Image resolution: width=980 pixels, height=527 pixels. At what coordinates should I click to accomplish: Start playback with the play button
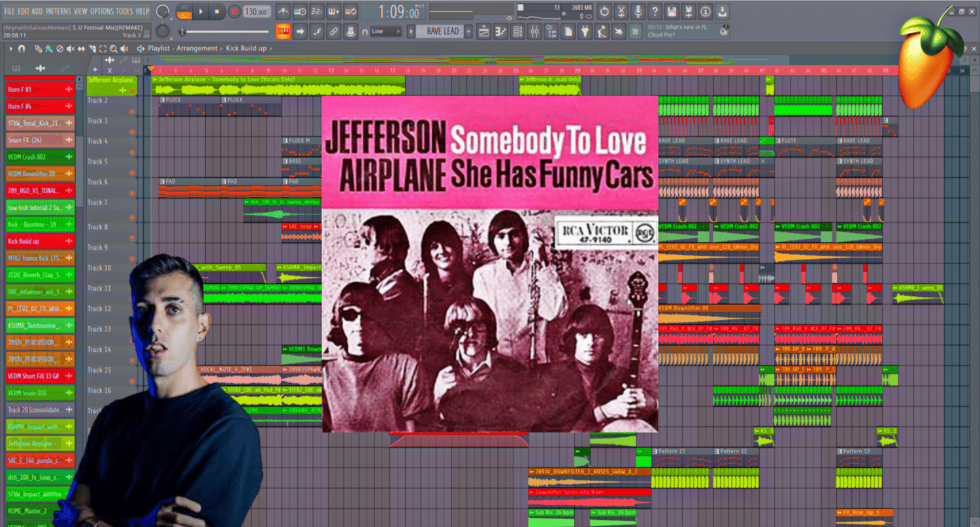click(201, 12)
